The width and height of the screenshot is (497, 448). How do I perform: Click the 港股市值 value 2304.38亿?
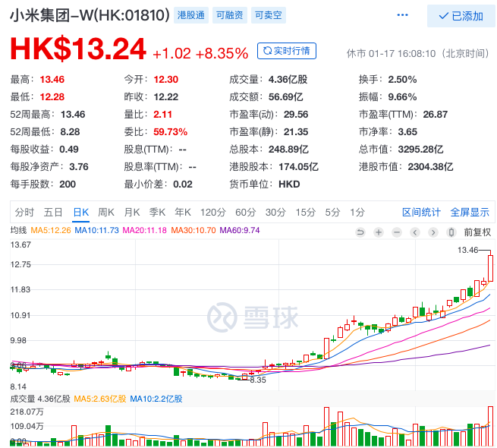coord(431,166)
